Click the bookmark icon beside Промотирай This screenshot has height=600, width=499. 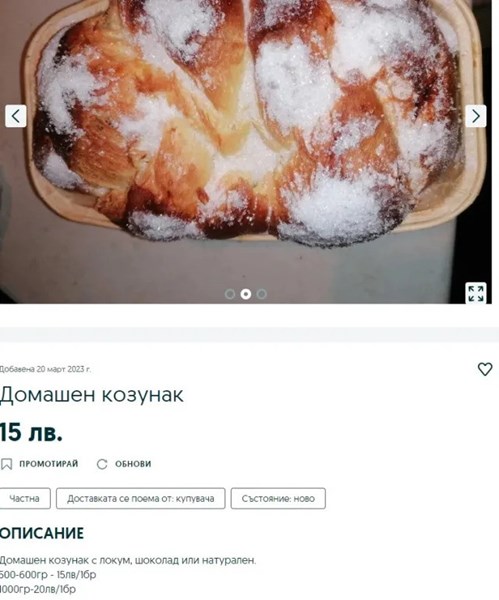[x=7, y=464]
